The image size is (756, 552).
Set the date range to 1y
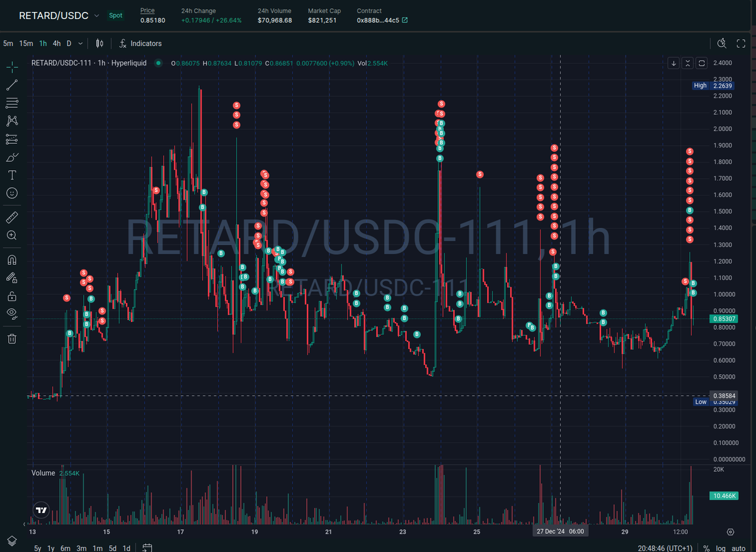[x=52, y=548]
